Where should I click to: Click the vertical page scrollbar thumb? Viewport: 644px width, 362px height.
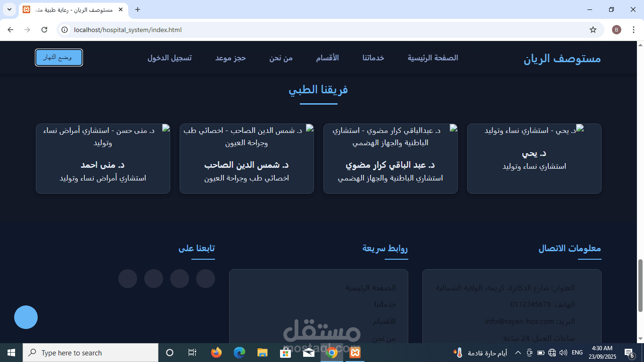[x=640, y=285]
